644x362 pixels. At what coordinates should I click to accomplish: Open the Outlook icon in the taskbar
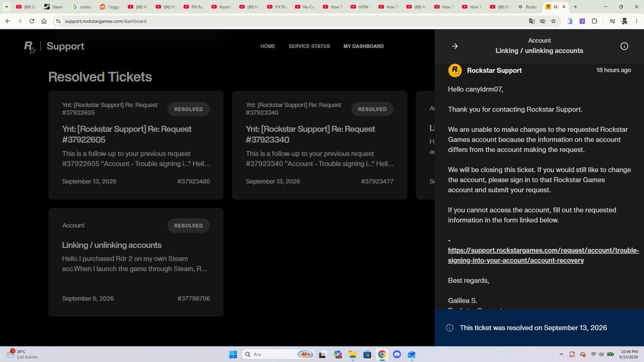click(x=412, y=354)
